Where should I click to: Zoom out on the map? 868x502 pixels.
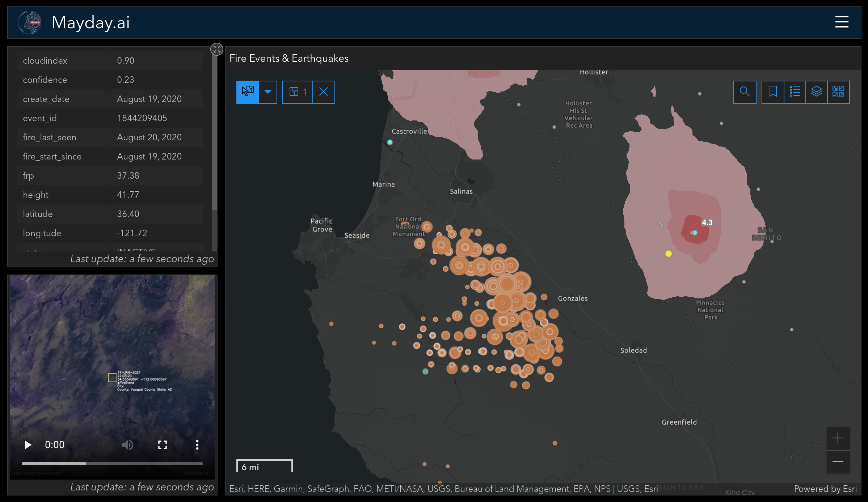click(x=838, y=461)
